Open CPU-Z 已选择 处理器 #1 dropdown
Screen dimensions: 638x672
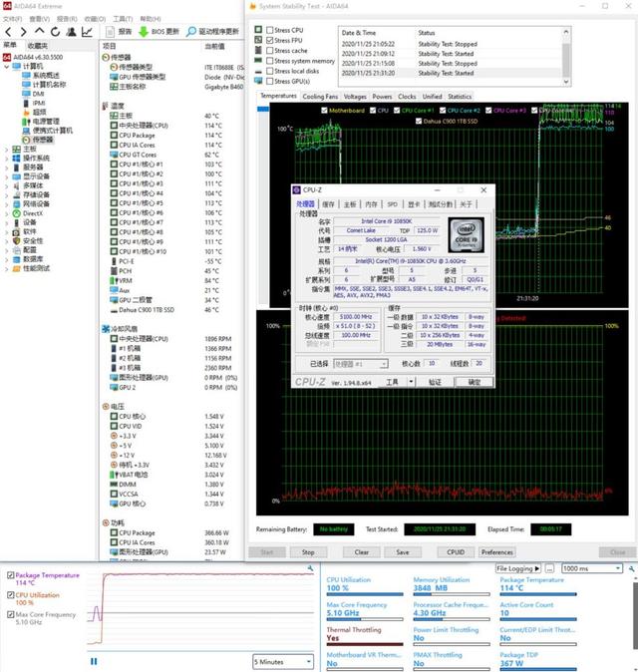[x=361, y=364]
